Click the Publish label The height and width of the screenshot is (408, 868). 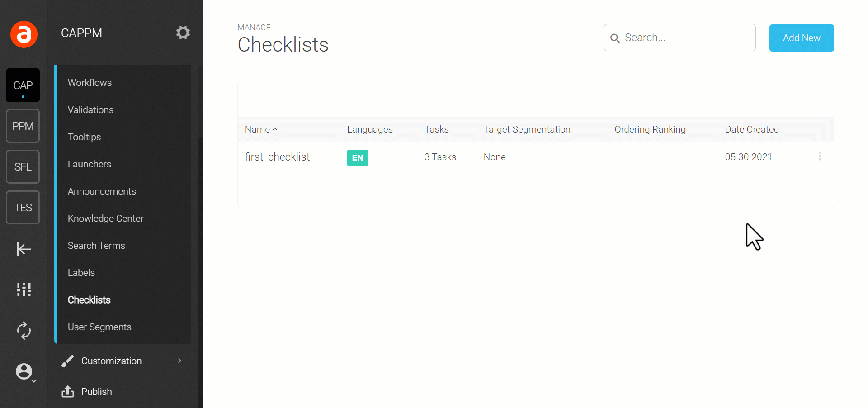tap(97, 392)
